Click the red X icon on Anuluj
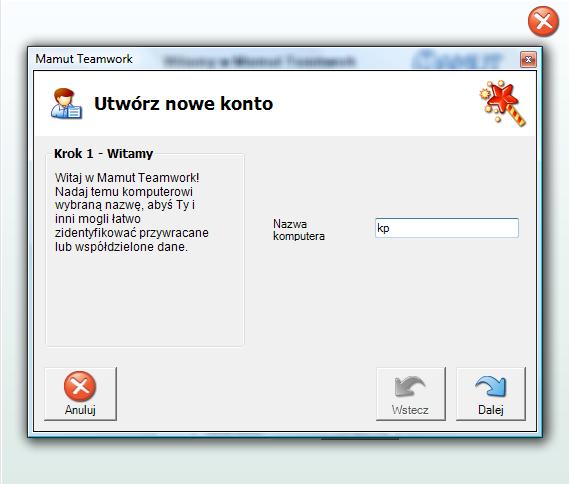Screen dimensions: 569x484 [80, 386]
